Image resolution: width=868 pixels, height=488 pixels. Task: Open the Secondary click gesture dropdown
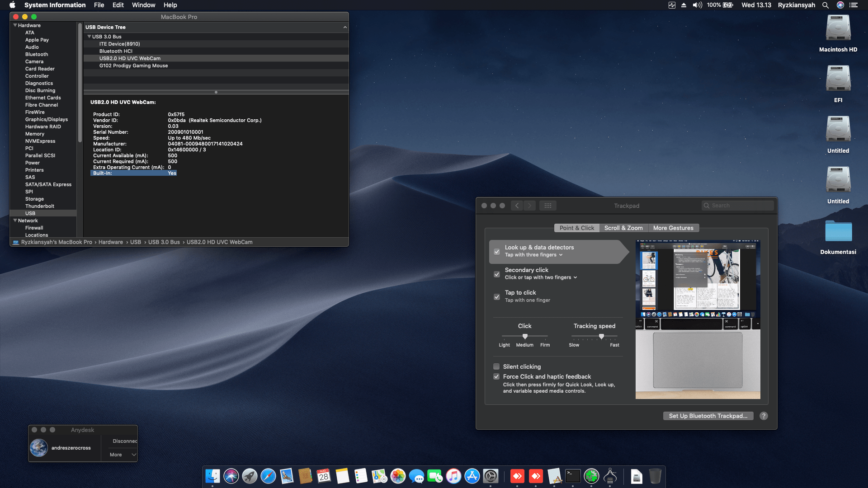coord(575,277)
